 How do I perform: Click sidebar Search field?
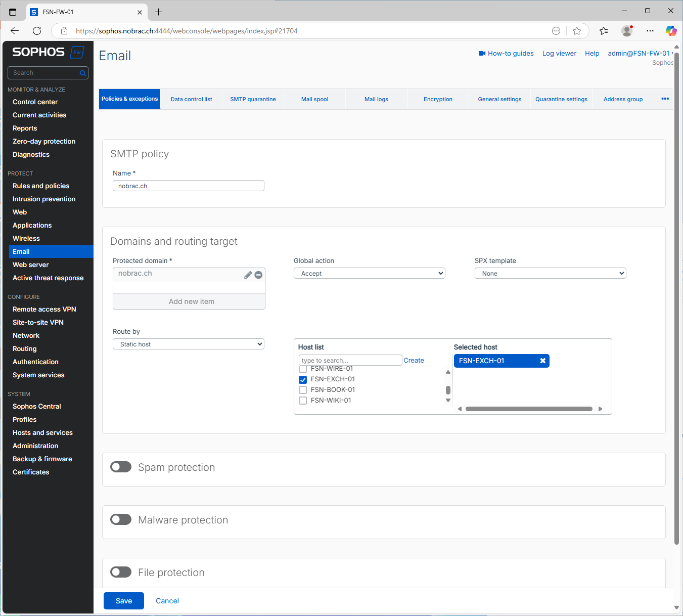48,73
